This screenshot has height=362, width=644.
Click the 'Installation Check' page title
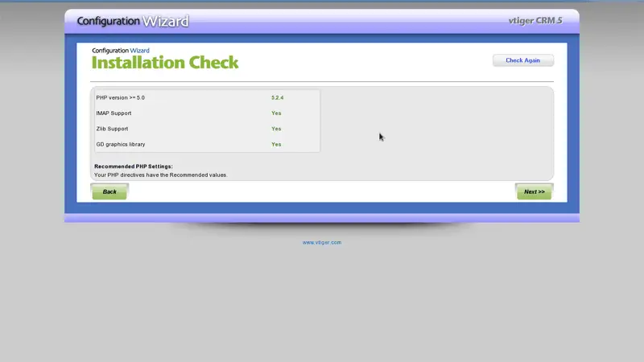[x=165, y=63]
